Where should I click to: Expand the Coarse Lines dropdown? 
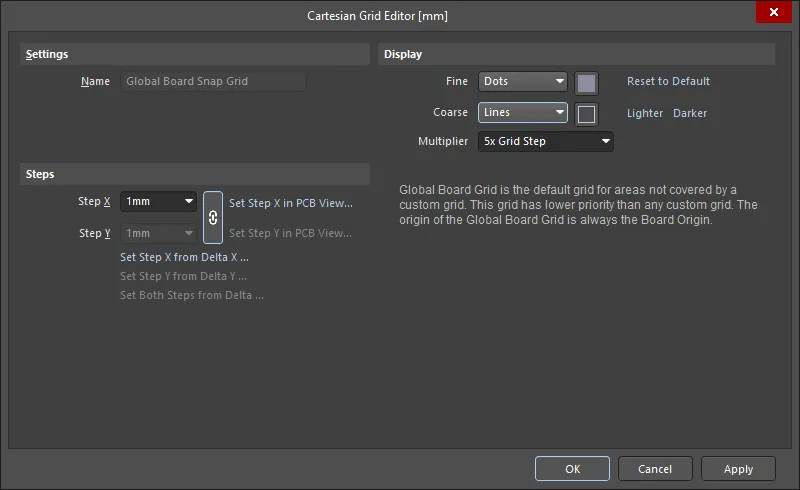[x=522, y=112]
